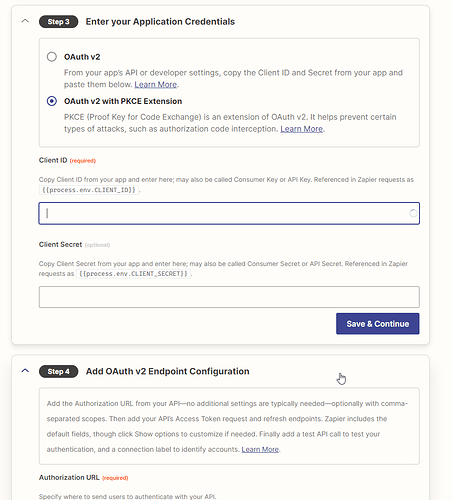Select OAuth v2 with PKCE Extension radio
Image resolution: width=452 pixels, height=500 pixels.
click(52, 101)
